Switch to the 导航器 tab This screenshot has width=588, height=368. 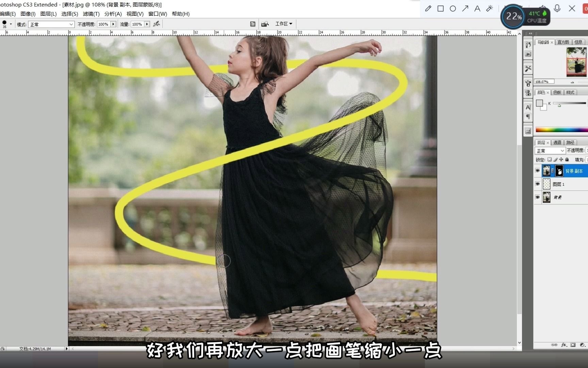[543, 42]
